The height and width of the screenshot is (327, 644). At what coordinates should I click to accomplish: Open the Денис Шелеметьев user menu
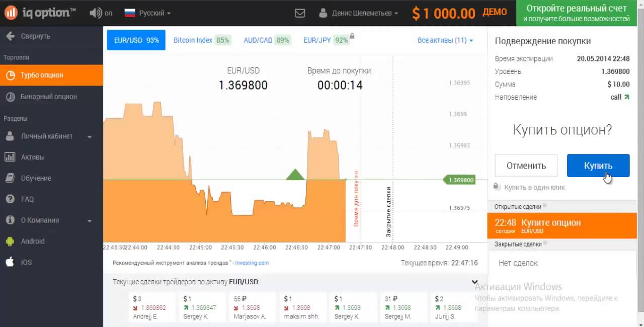coord(359,13)
